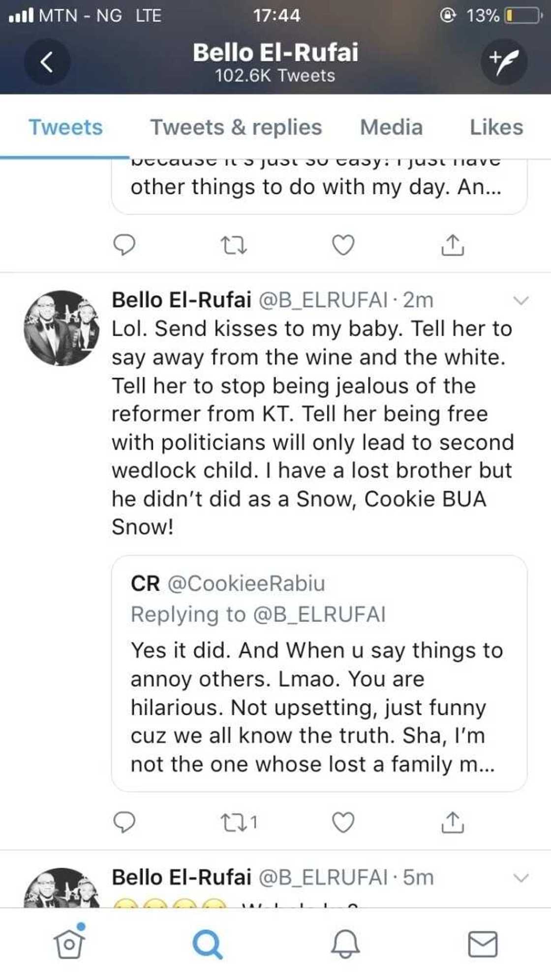This screenshot has height=980, width=551.
Task: Tap the back arrow button
Action: point(47,62)
